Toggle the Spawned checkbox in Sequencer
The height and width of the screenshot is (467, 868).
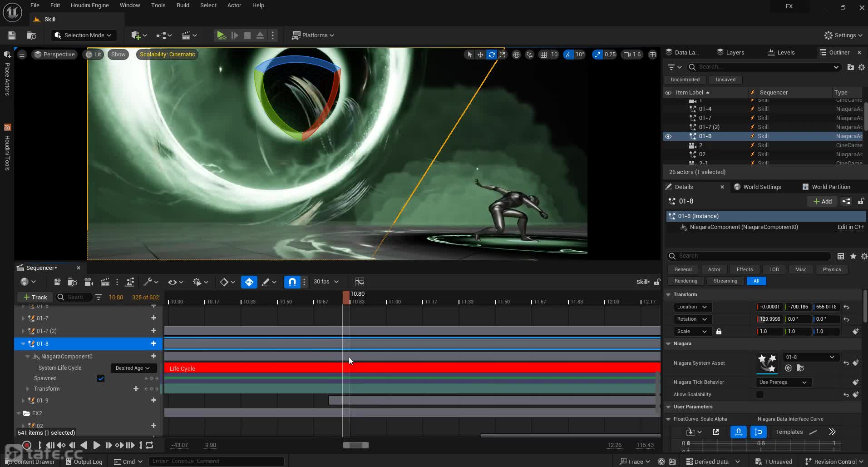[101, 378]
